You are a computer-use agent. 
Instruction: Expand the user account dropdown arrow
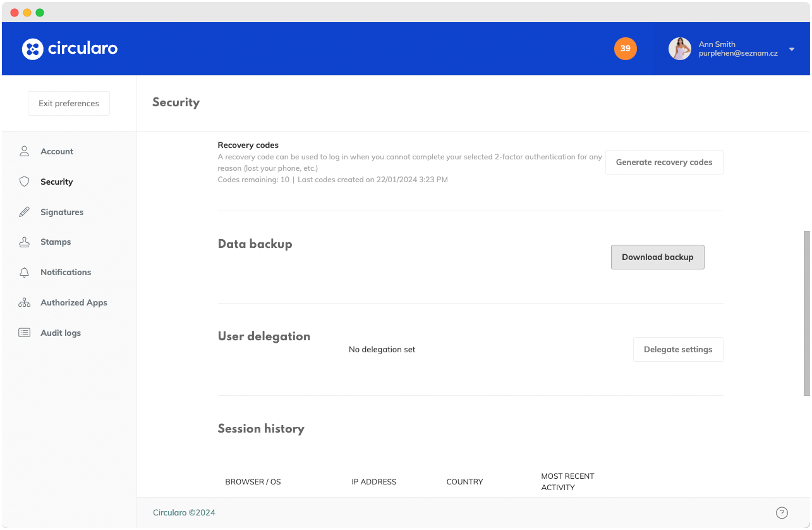tap(792, 49)
